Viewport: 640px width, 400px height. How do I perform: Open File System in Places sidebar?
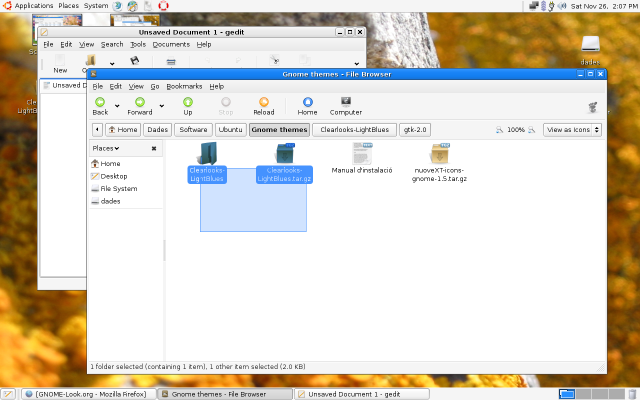click(x=114, y=189)
